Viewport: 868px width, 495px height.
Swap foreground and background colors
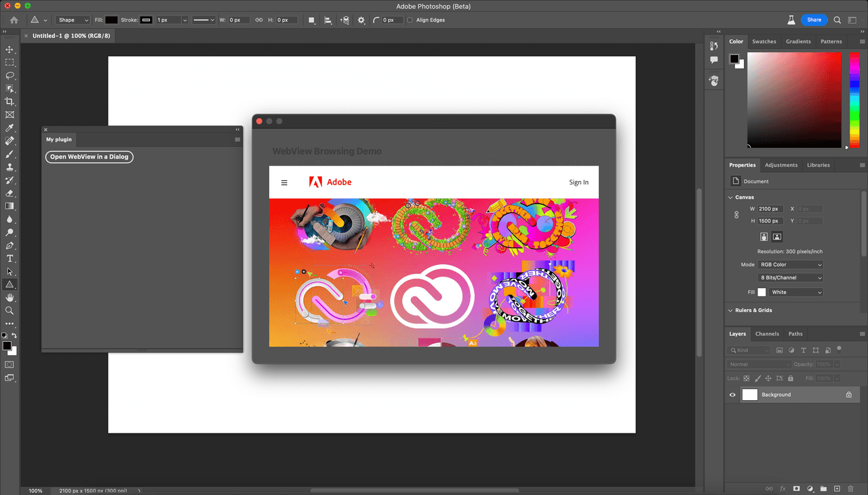[14, 336]
